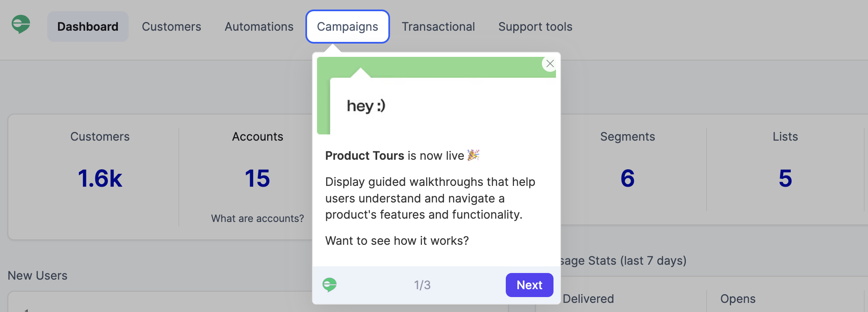The height and width of the screenshot is (312, 868).
Task: Click the Opens stat label
Action: coord(738,298)
